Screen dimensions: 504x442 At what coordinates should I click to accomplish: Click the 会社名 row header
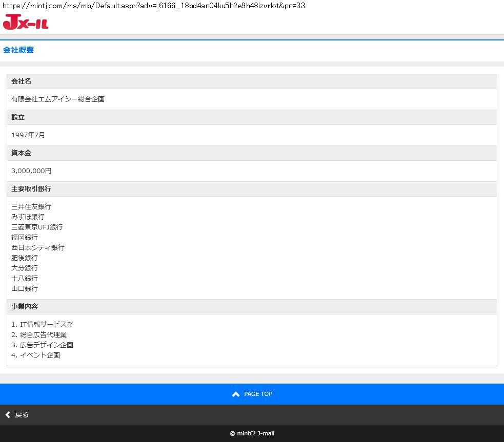22,81
